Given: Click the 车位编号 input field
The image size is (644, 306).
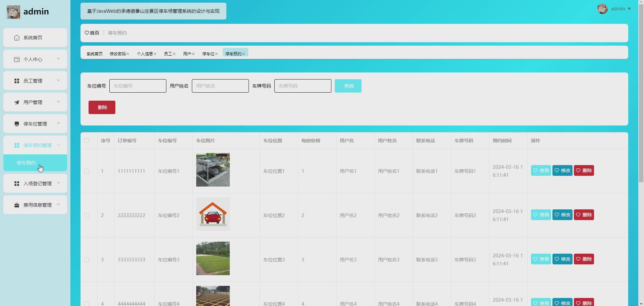Looking at the screenshot, I should tap(138, 86).
